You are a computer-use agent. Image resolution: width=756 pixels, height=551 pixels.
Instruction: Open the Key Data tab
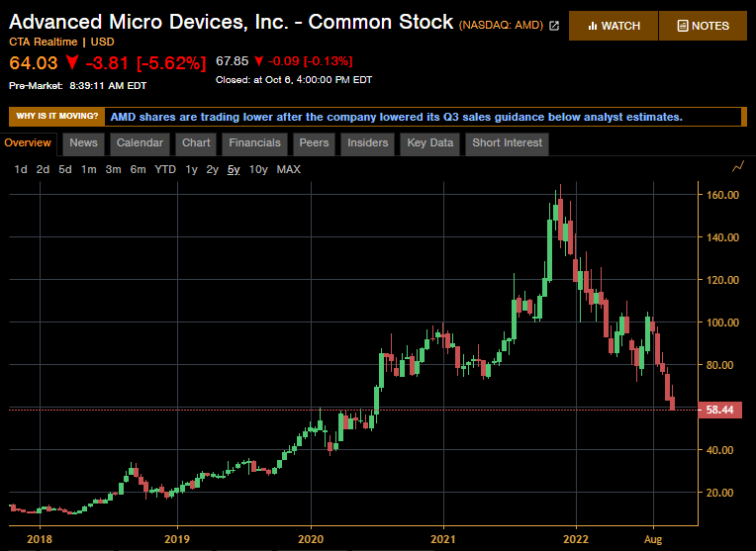pos(430,143)
